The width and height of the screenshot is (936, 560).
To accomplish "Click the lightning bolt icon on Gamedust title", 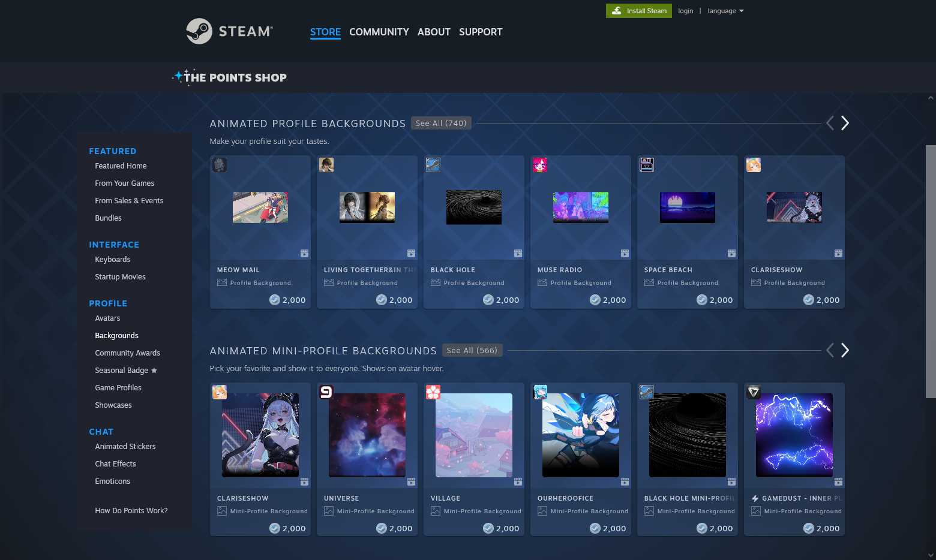I will tap(755, 498).
